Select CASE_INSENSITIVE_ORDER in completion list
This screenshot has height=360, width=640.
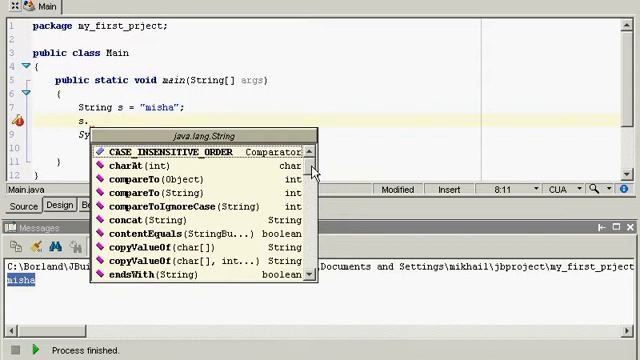tap(198, 152)
